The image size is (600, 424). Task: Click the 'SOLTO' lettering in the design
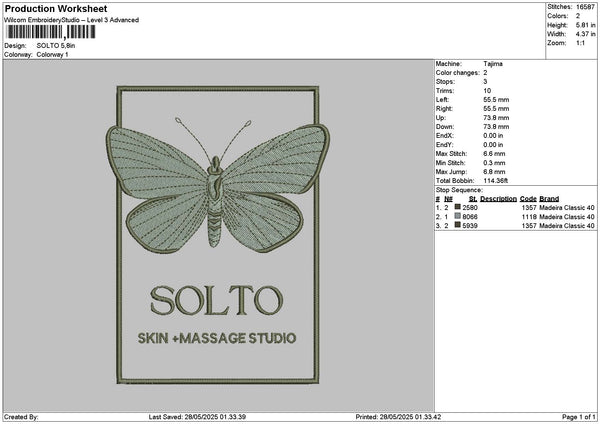click(x=217, y=300)
